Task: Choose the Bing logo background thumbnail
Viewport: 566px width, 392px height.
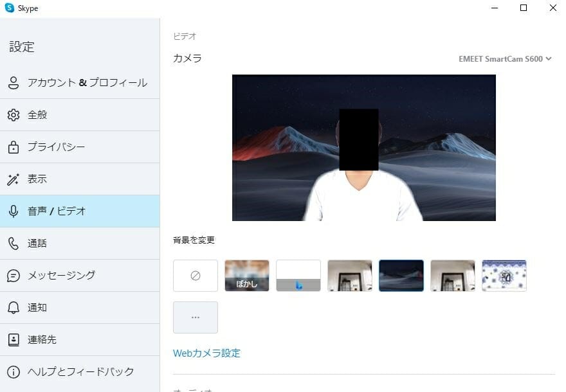Action: [x=298, y=276]
